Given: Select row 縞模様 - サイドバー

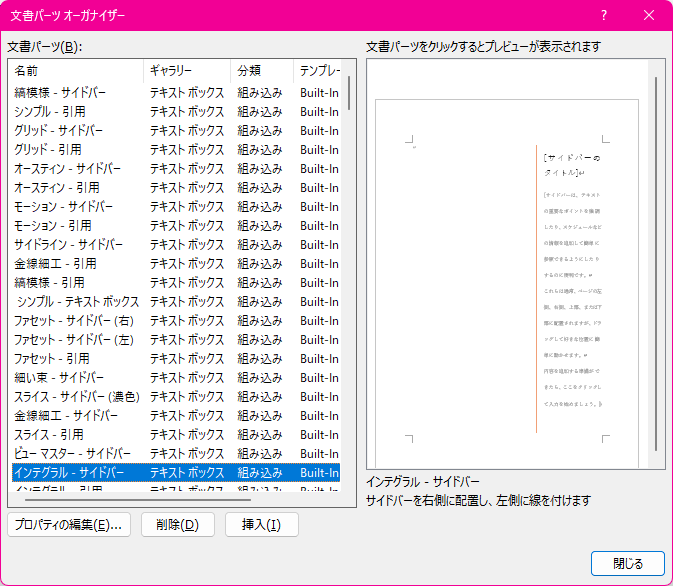Looking at the screenshot, I should point(176,93).
